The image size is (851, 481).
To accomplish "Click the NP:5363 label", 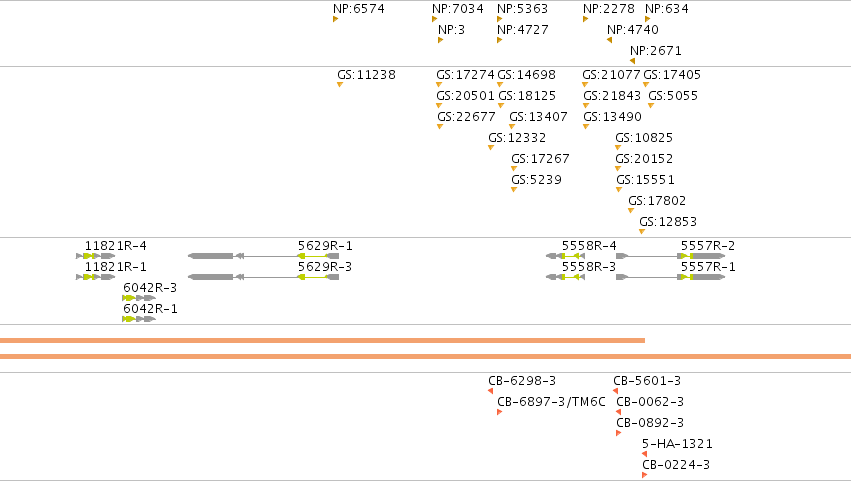I will click(x=523, y=9).
